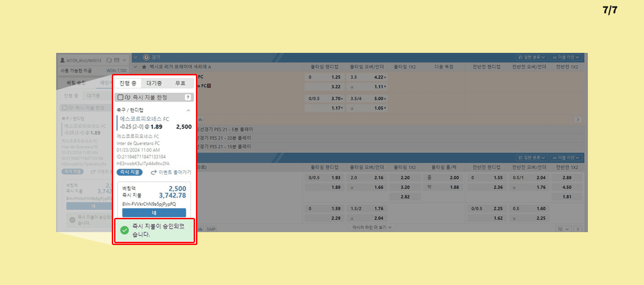Collapse the 축구 / 핸디캡 section chevron
Image resolution: width=644 pixels, height=285 pixels.
[x=188, y=111]
